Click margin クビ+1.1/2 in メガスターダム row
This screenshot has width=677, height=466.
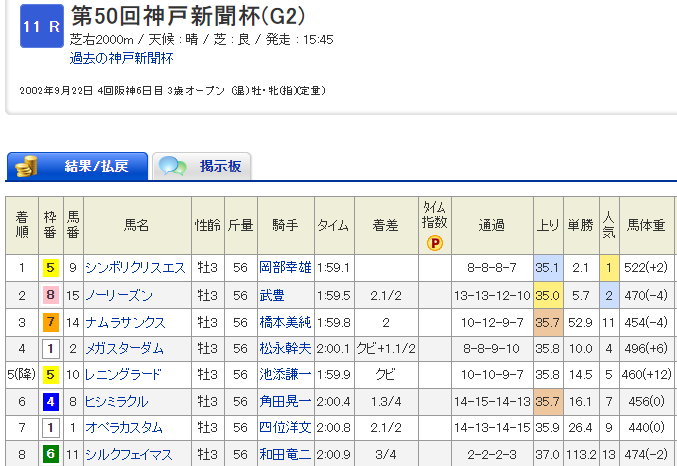click(386, 348)
